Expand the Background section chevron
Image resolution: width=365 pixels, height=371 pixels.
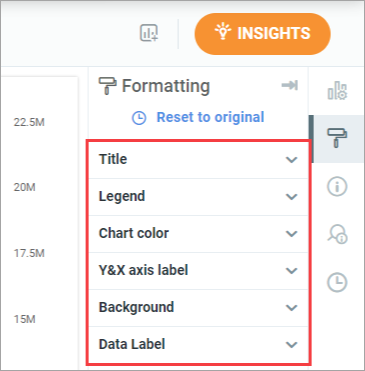point(292,308)
